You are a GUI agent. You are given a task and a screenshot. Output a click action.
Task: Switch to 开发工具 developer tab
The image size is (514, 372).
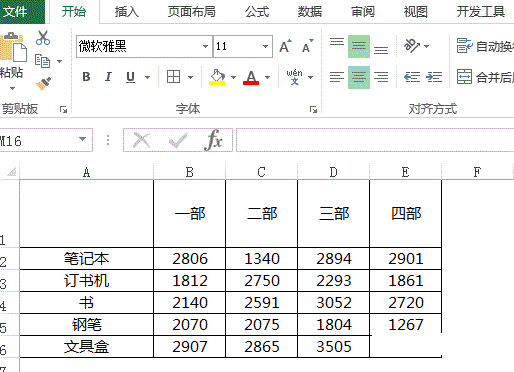tap(480, 12)
